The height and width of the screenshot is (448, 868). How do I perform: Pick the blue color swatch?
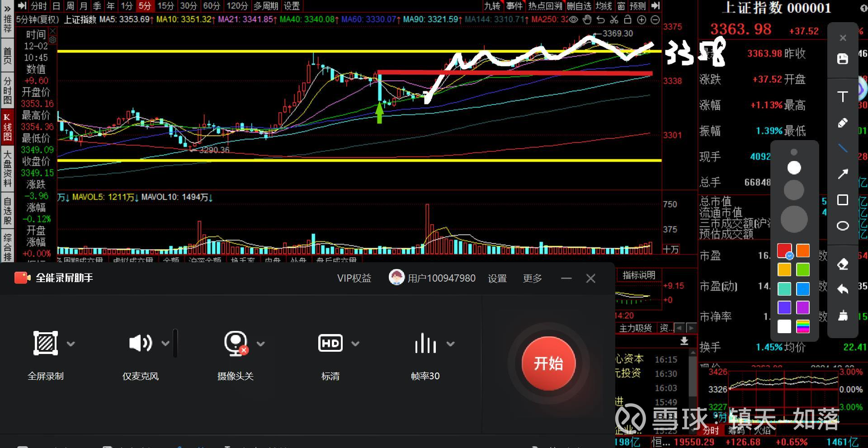(x=803, y=288)
